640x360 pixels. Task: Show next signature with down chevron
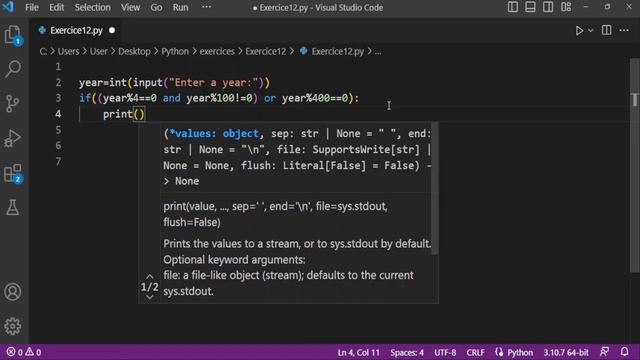pyautogui.click(x=150, y=297)
